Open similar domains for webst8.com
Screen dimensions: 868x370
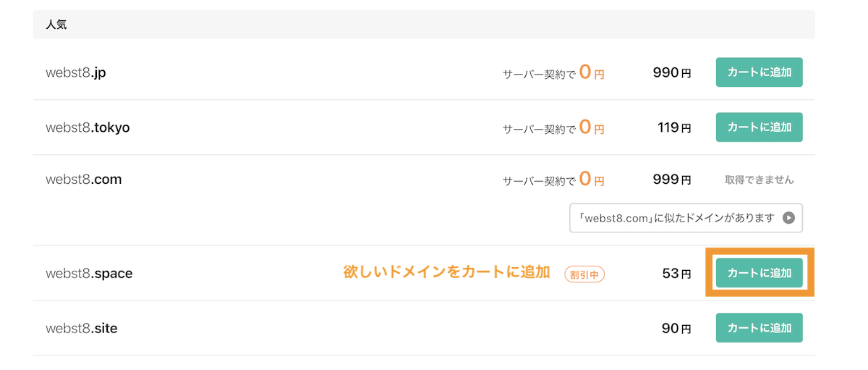686,218
